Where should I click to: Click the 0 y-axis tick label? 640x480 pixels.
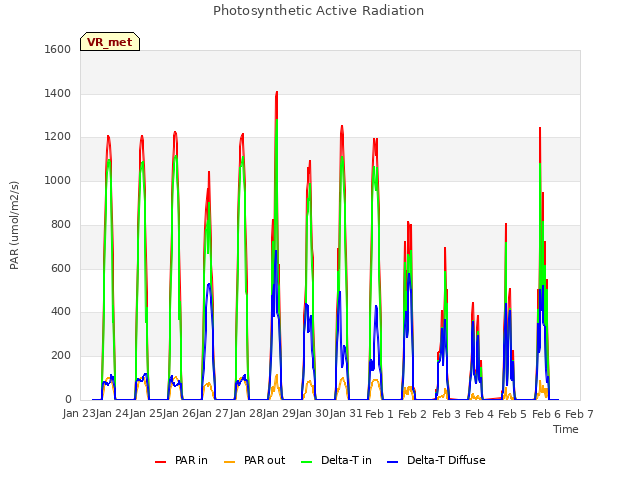coord(68,399)
